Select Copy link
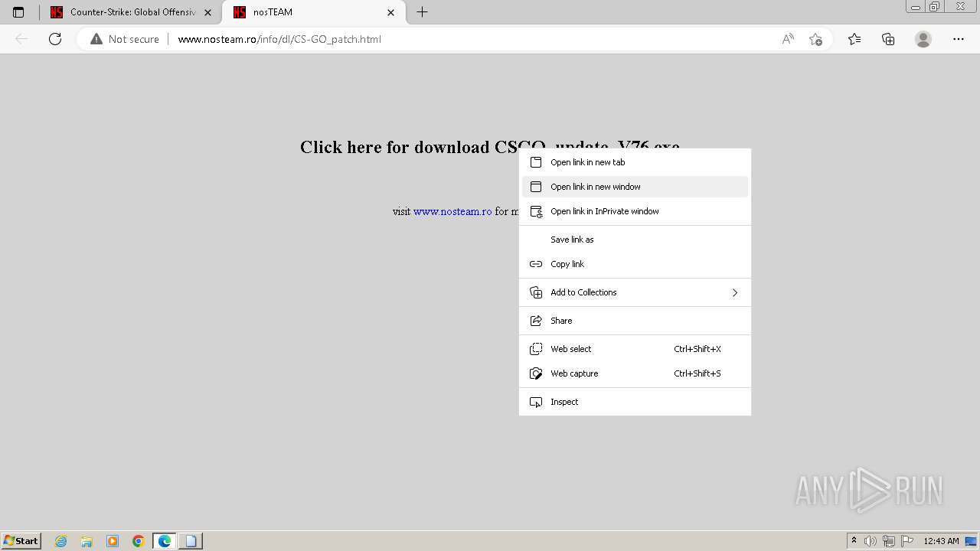 click(635, 264)
